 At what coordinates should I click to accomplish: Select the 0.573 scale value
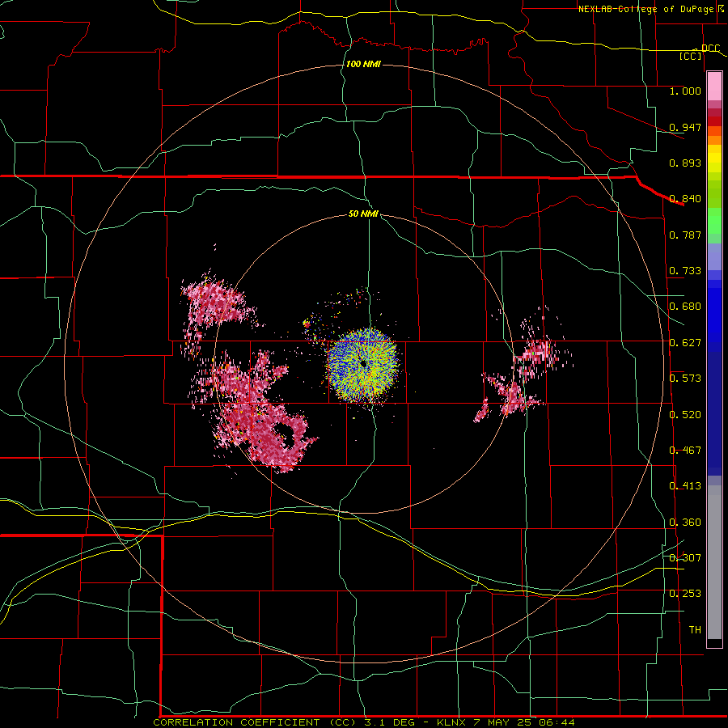pyautogui.click(x=685, y=379)
